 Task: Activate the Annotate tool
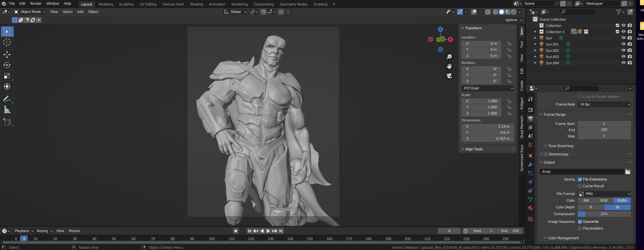[7, 99]
